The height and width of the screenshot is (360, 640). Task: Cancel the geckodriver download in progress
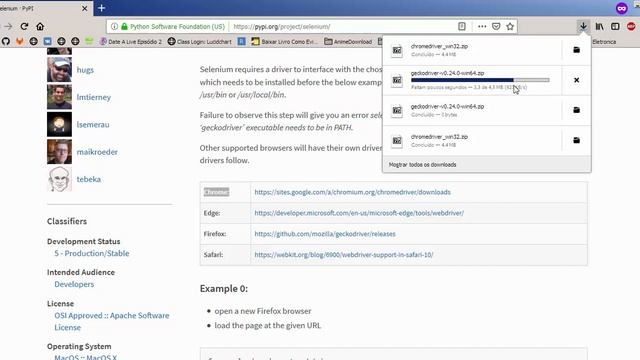coord(576,80)
